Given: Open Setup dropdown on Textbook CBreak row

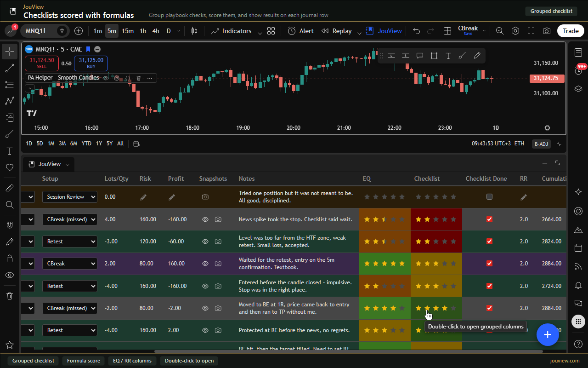Looking at the screenshot, I should pyautogui.click(x=70, y=264).
